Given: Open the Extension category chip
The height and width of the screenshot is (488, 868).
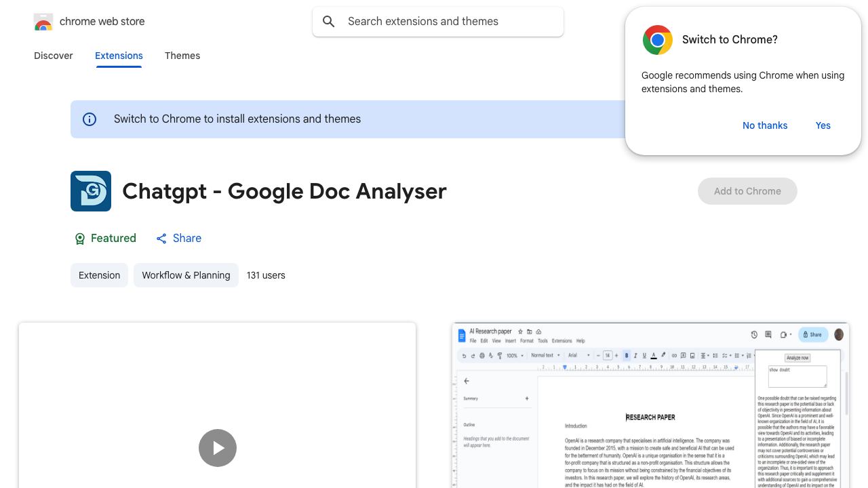Looking at the screenshot, I should tap(99, 275).
